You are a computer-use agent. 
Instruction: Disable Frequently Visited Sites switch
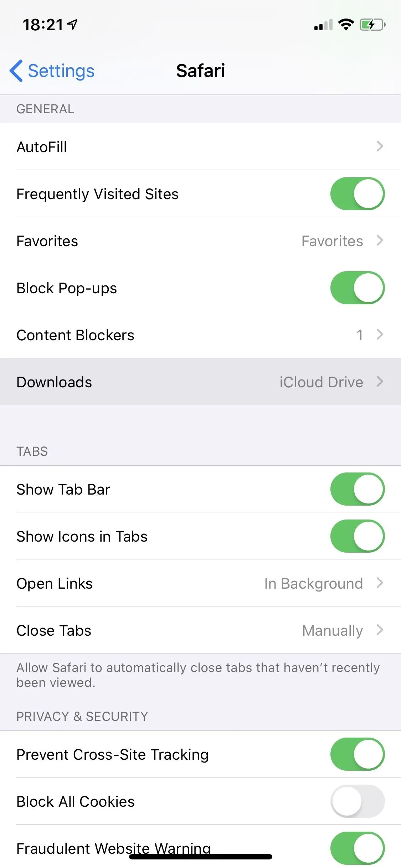click(358, 193)
